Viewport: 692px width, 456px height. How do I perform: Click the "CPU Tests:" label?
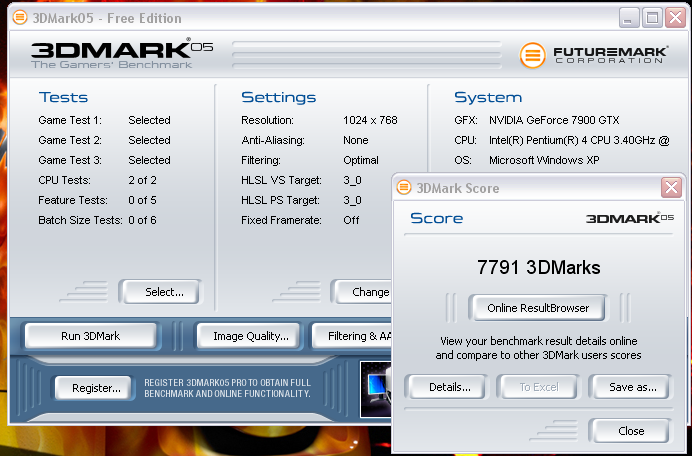[64, 180]
